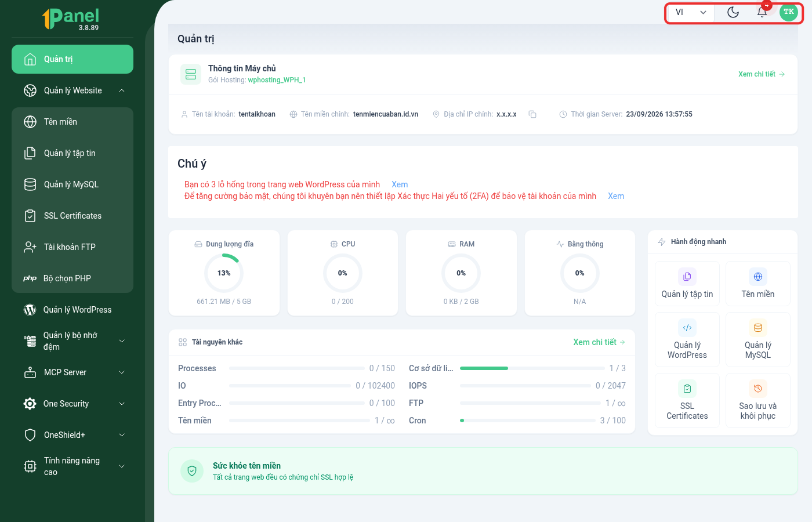This screenshot has height=522, width=812.
Task: Click the CPU usage gauge
Action: tap(343, 273)
